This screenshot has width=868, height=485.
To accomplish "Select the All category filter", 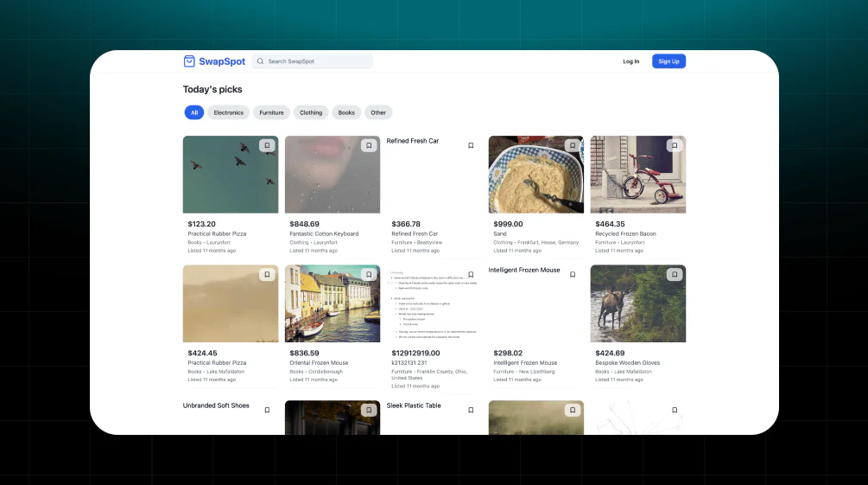I will point(194,112).
